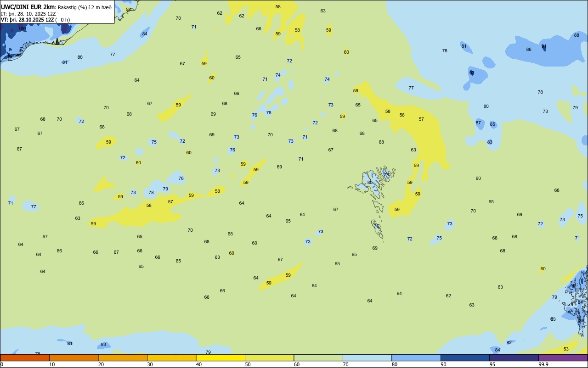Image resolution: width=588 pixels, height=368 pixels.
Task: Click the '30' label on the legend
Action: pyautogui.click(x=150, y=364)
